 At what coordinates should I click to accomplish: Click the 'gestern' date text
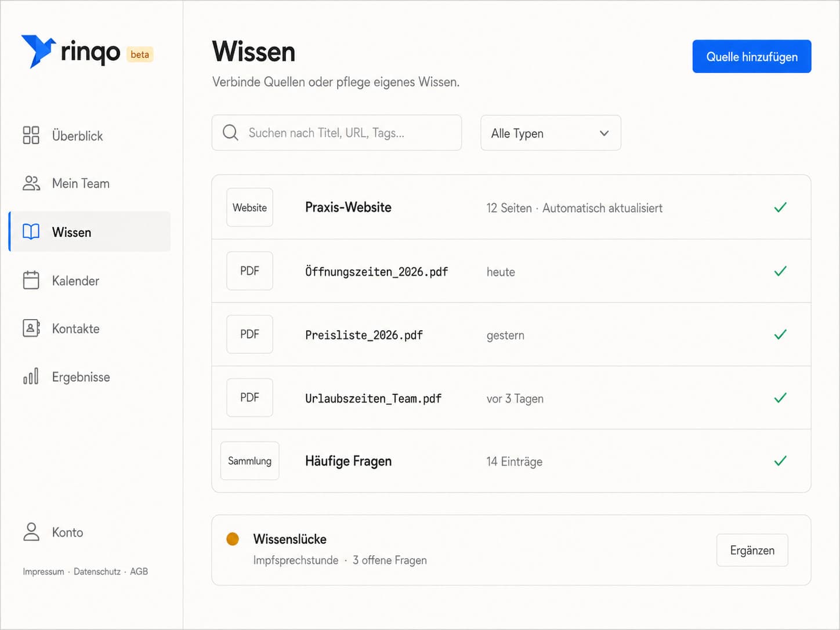click(x=505, y=335)
